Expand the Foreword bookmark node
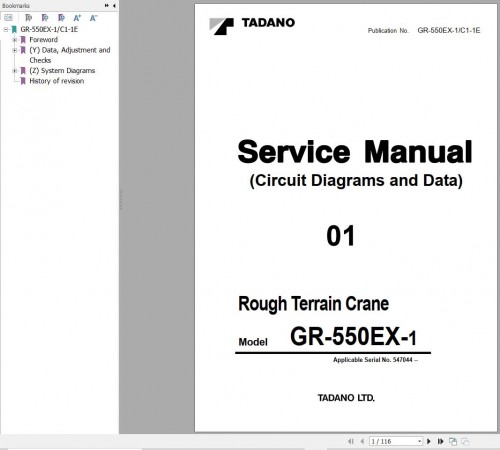Image resolution: width=500 pixels, height=450 pixels. (x=15, y=40)
